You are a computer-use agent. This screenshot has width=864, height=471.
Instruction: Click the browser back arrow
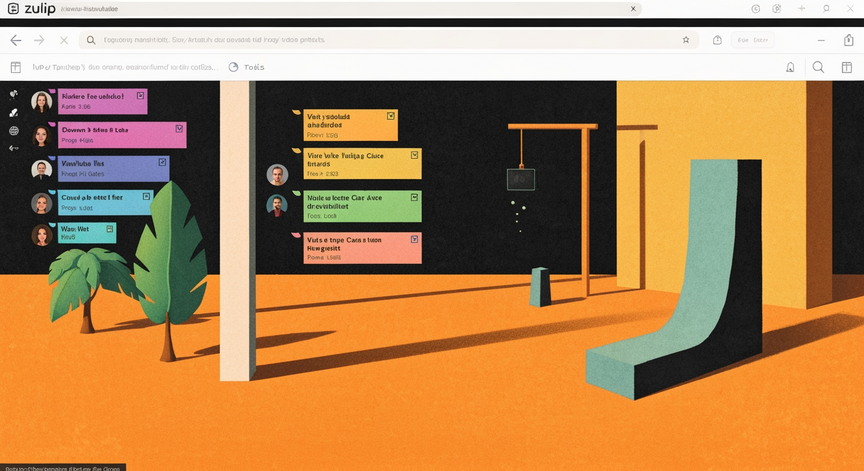tap(16, 40)
